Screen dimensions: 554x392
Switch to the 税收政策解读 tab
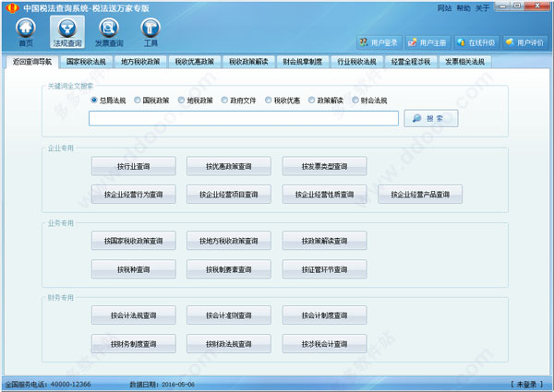click(x=248, y=62)
